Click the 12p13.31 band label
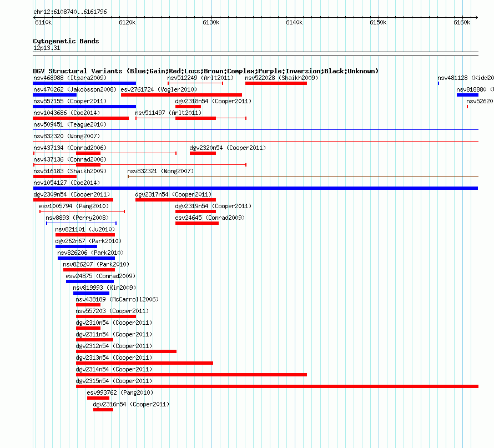This screenshot has width=494, height=448. point(47,48)
